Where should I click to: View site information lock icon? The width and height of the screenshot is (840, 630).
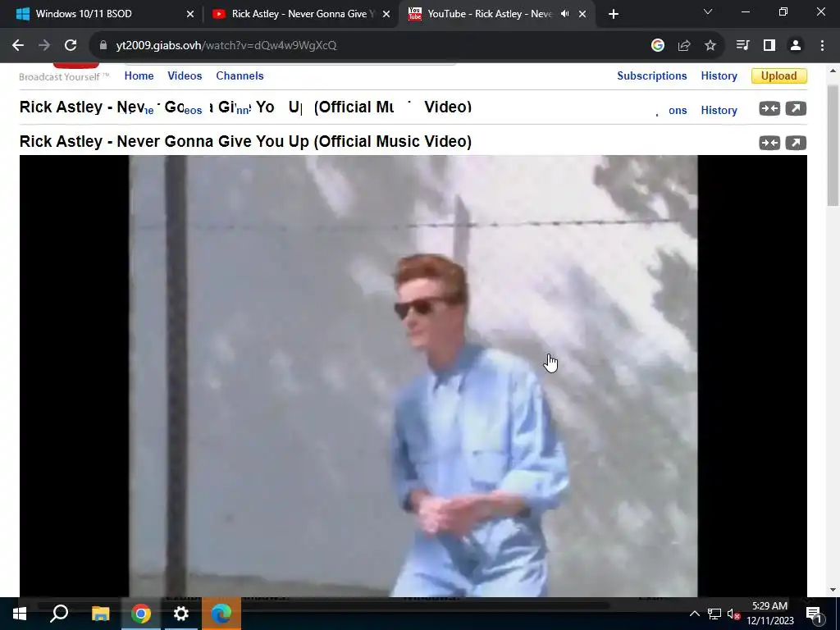pyautogui.click(x=103, y=46)
